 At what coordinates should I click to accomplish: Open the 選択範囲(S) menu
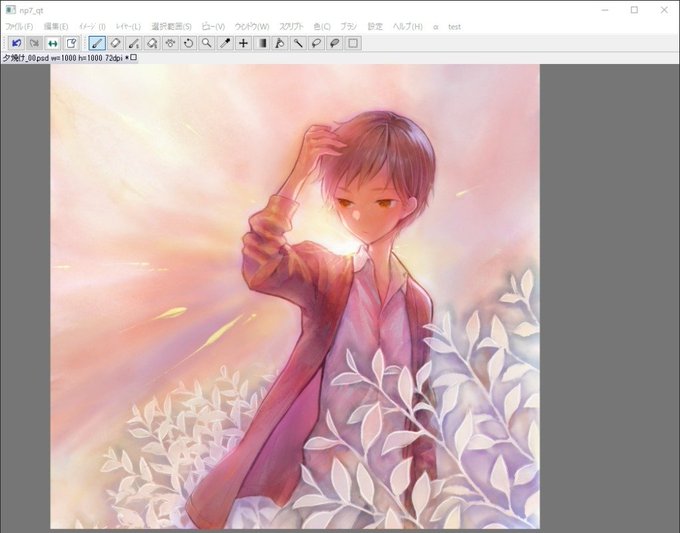171,27
